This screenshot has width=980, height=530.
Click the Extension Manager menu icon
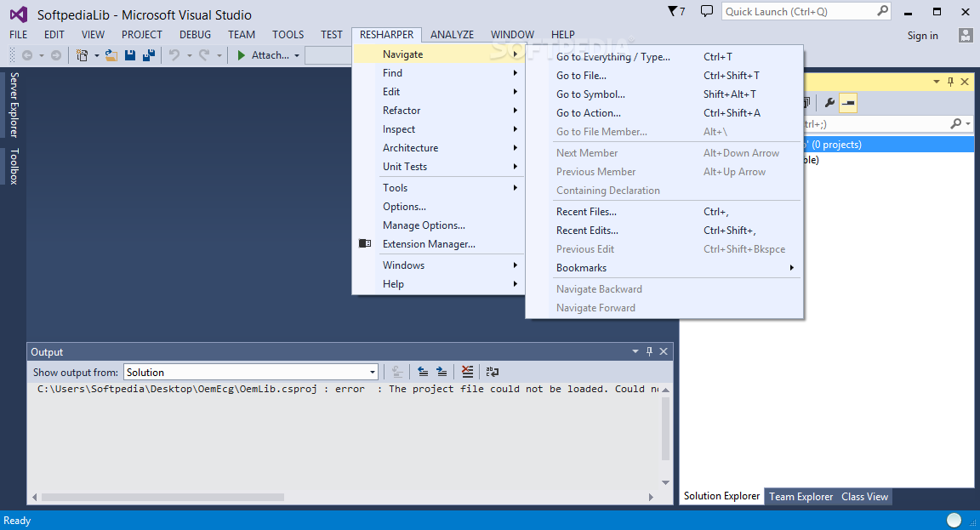coord(365,244)
